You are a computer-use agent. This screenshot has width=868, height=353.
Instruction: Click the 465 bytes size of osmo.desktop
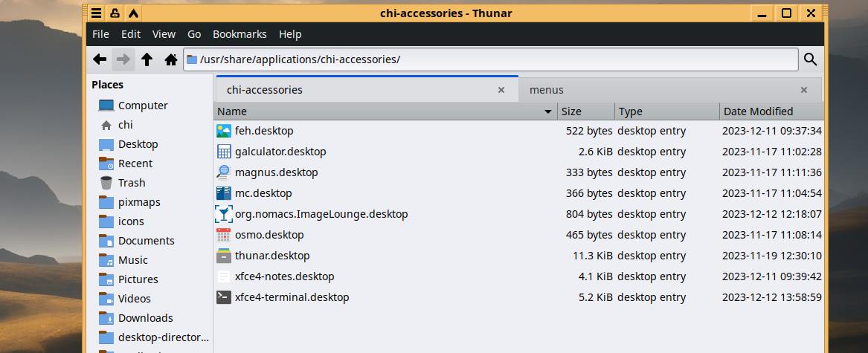coord(589,235)
